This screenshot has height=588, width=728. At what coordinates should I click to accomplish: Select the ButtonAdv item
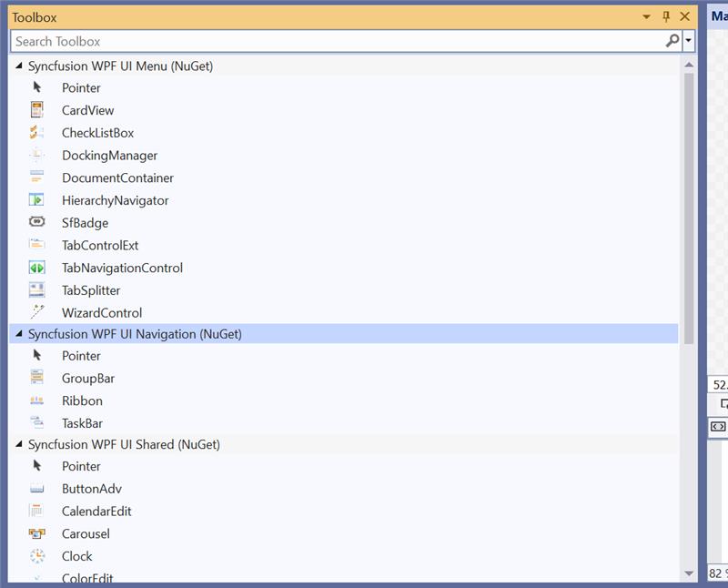(91, 489)
